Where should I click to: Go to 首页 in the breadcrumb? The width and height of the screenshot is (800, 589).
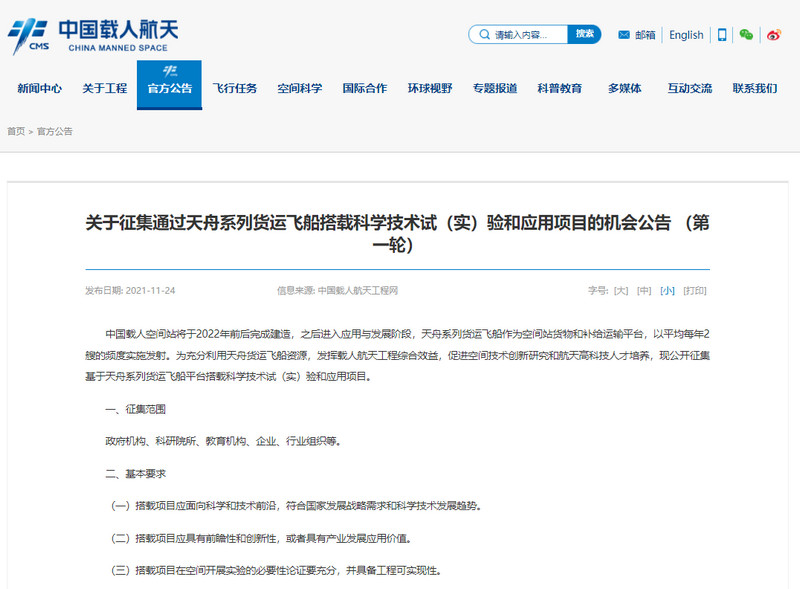(16, 132)
